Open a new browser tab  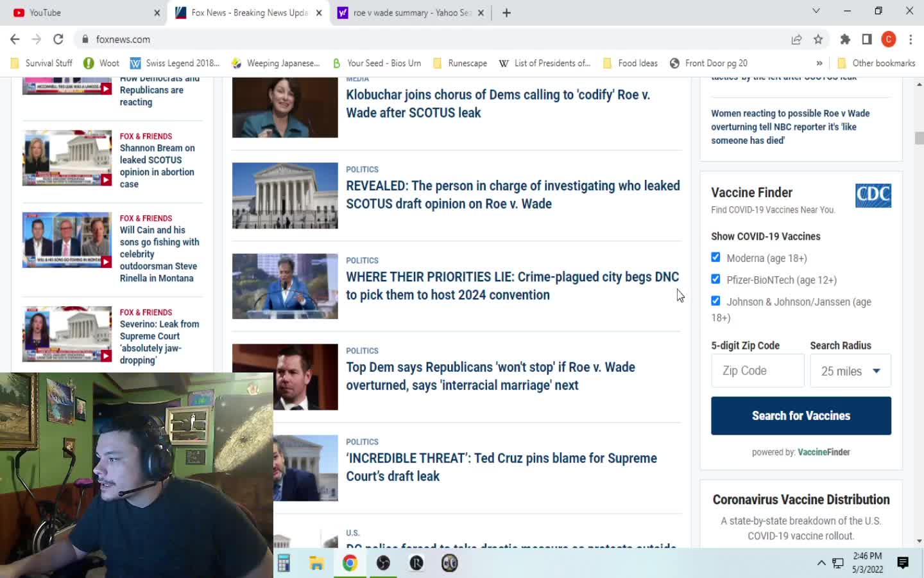pyautogui.click(x=506, y=13)
